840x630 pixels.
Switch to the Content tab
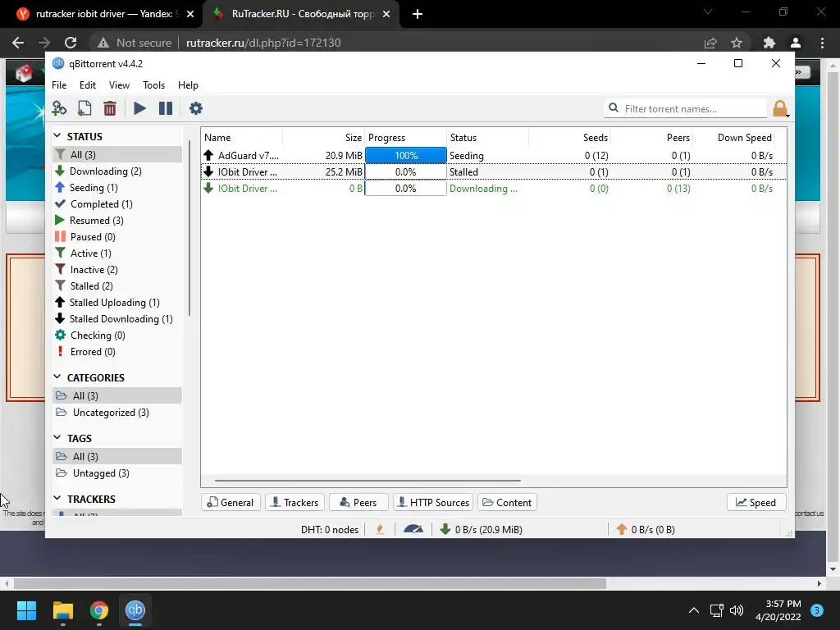507,503
